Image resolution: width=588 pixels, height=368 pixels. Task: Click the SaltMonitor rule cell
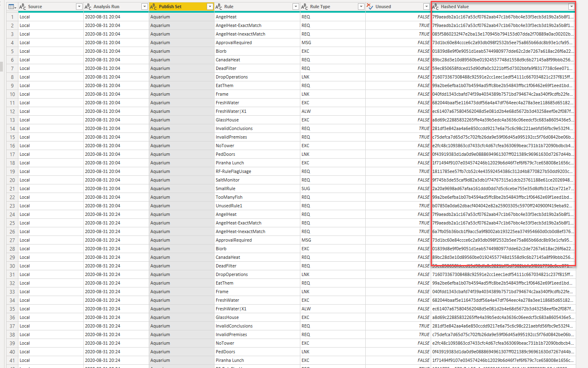click(257, 180)
